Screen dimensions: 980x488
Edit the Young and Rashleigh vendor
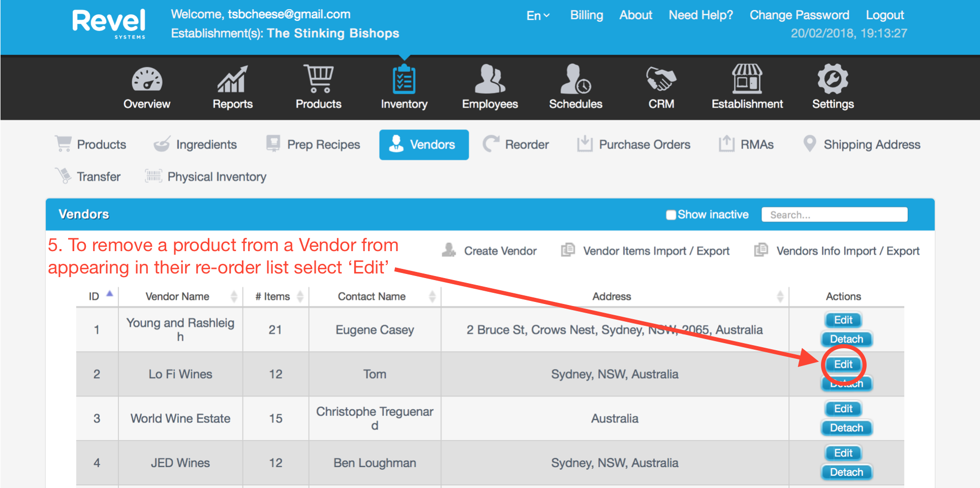tap(843, 320)
